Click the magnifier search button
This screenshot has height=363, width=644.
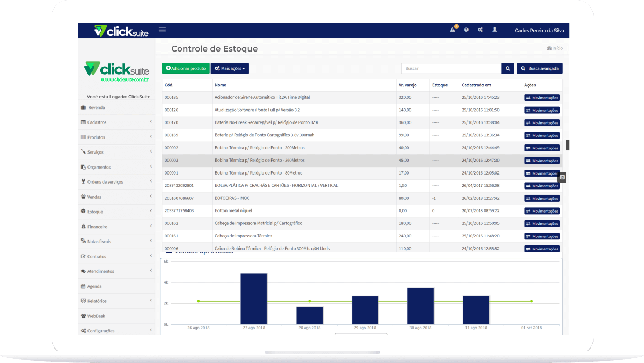point(508,69)
